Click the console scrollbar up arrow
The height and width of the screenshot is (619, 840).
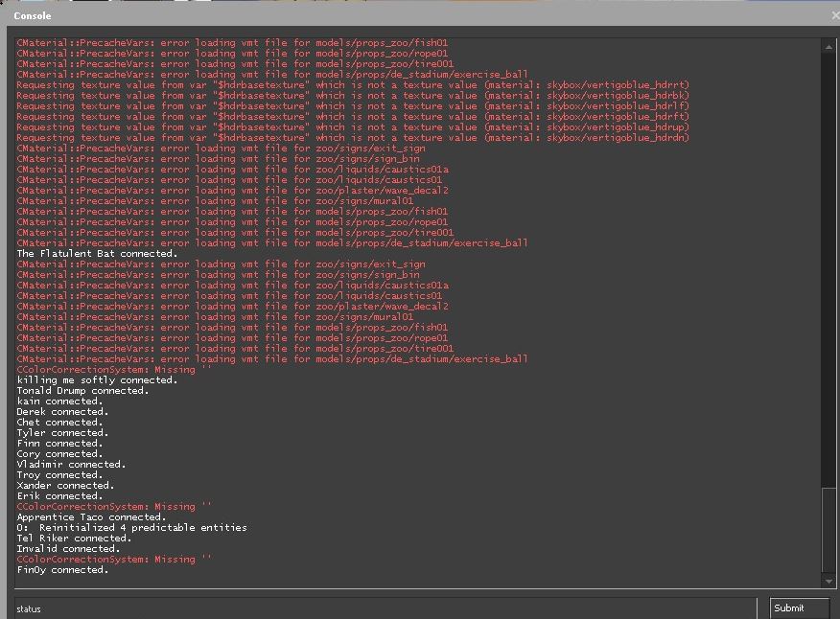point(828,47)
